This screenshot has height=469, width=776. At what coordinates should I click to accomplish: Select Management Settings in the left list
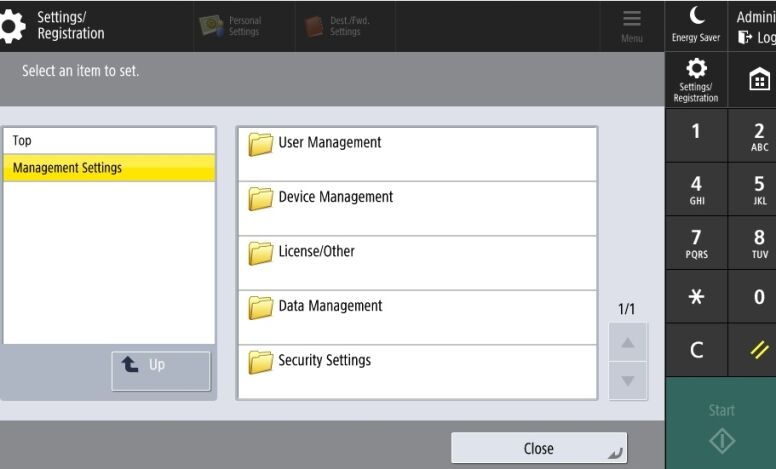109,168
